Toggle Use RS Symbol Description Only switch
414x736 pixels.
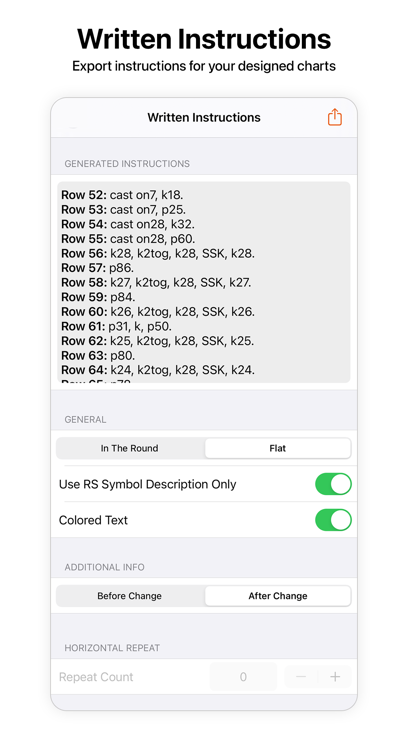tap(333, 484)
